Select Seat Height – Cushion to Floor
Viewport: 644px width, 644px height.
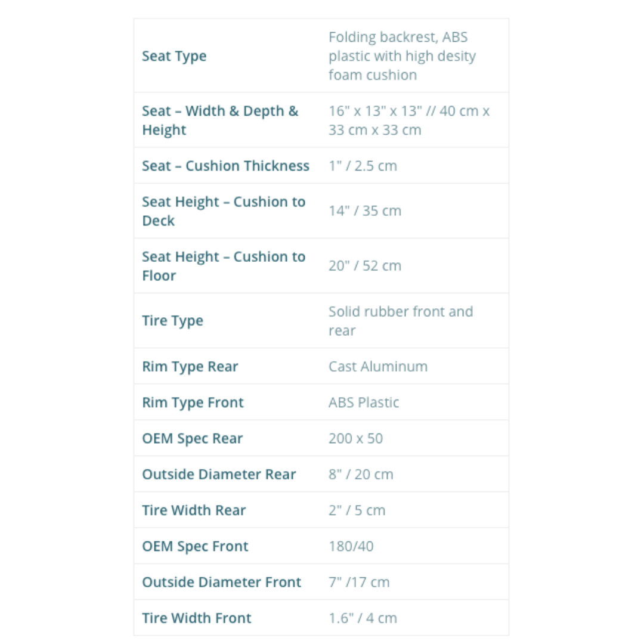[223, 266]
